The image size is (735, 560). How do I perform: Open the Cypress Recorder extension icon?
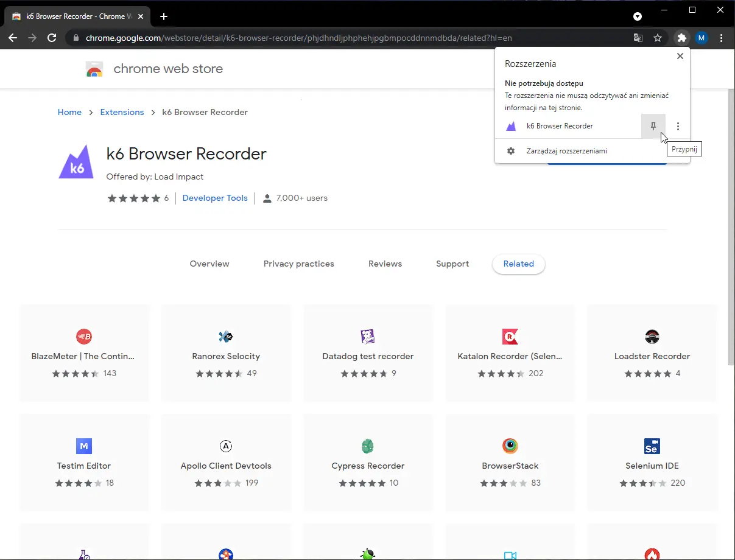click(368, 446)
